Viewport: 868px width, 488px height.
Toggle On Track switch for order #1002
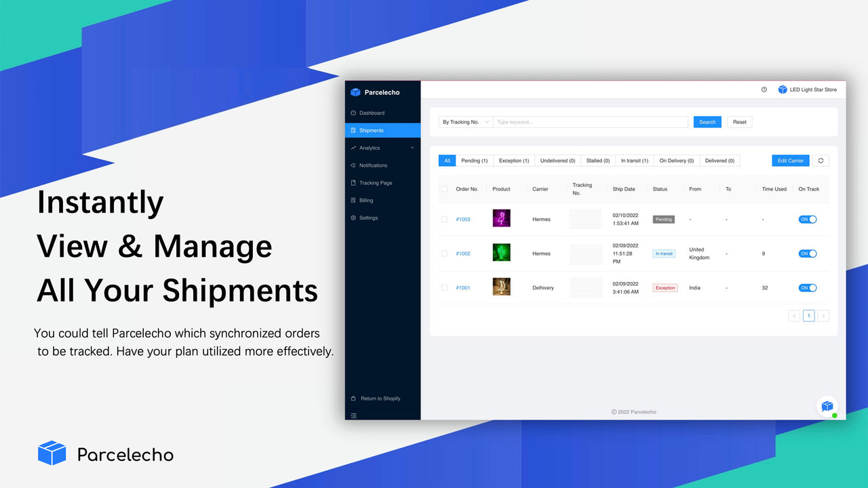pyautogui.click(x=808, y=253)
